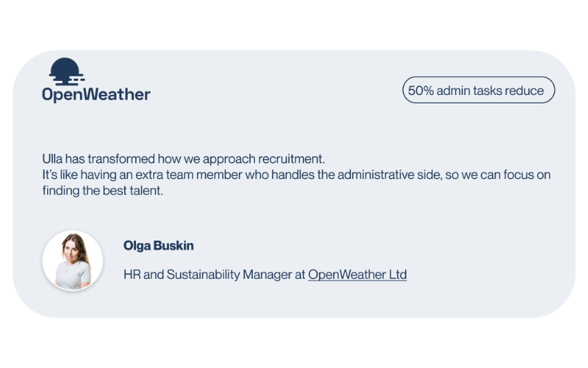The width and height of the screenshot is (588, 368).
Task: Open the OpenWeather Ltd link
Action: 357,275
